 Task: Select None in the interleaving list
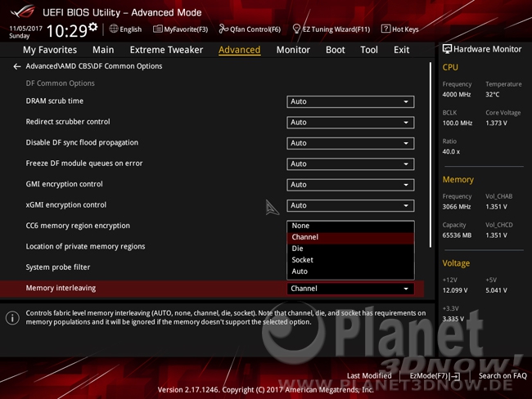350,226
